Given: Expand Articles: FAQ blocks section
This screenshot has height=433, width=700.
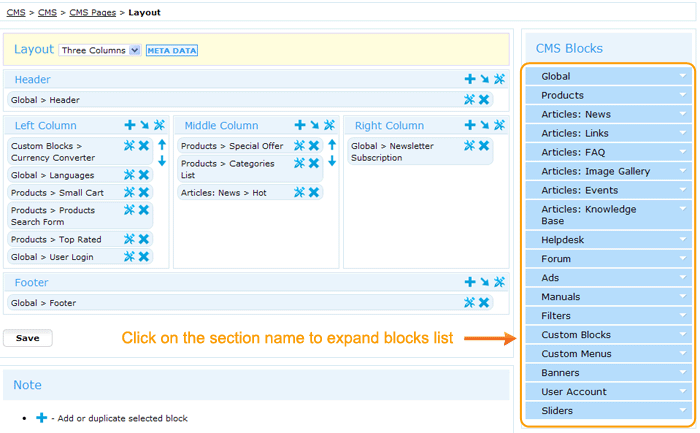Looking at the screenshot, I should point(608,152).
